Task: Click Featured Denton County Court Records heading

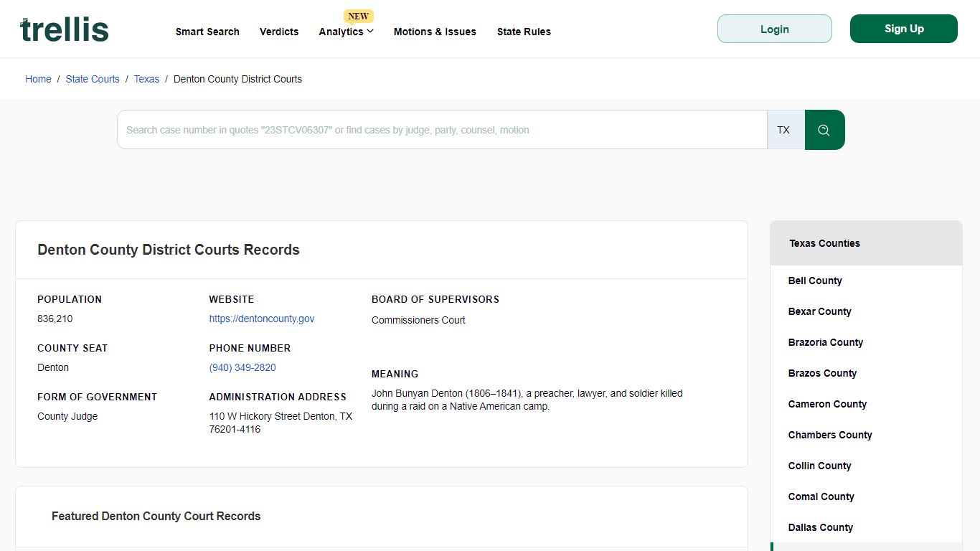Action: (156, 516)
